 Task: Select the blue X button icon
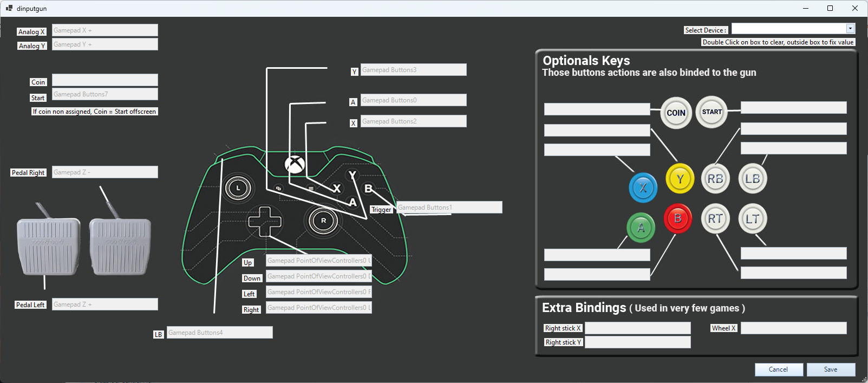coord(643,187)
